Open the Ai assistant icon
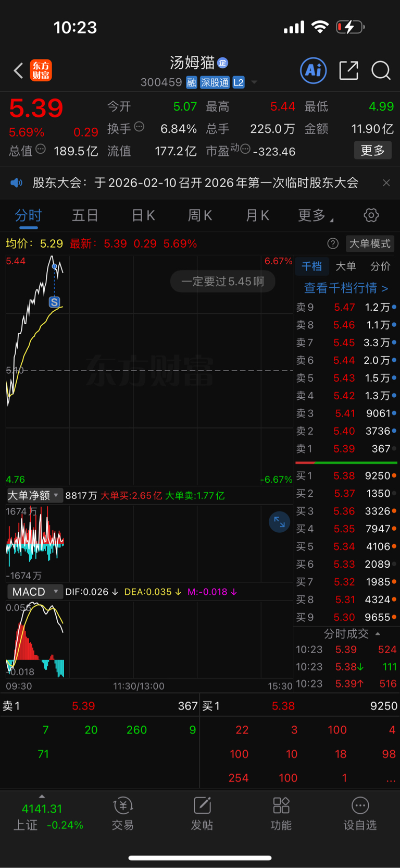400x868 pixels. point(314,70)
